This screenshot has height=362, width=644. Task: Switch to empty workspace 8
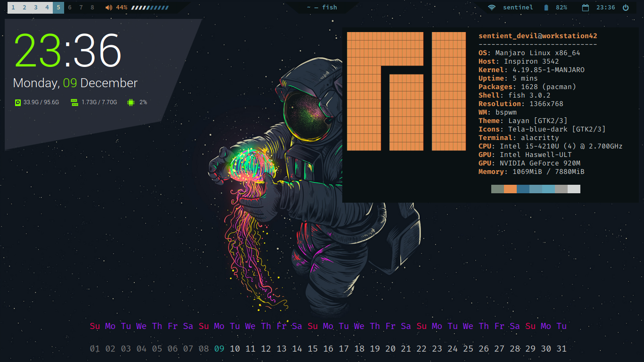[x=92, y=8]
